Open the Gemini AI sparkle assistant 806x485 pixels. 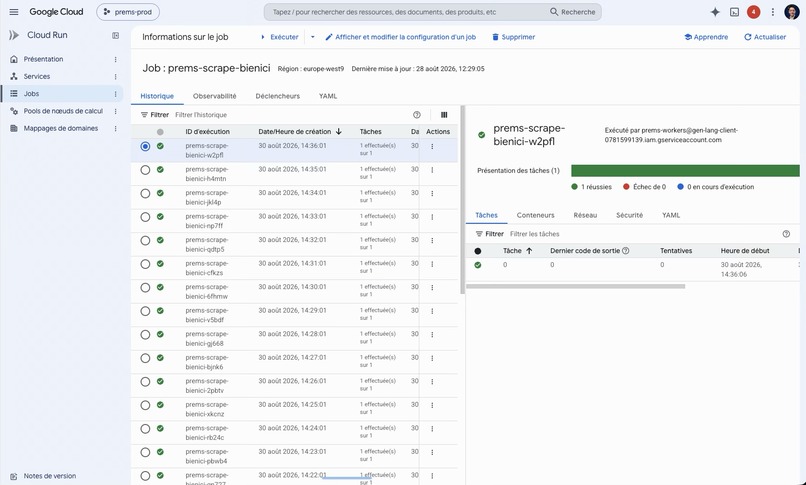[715, 12]
